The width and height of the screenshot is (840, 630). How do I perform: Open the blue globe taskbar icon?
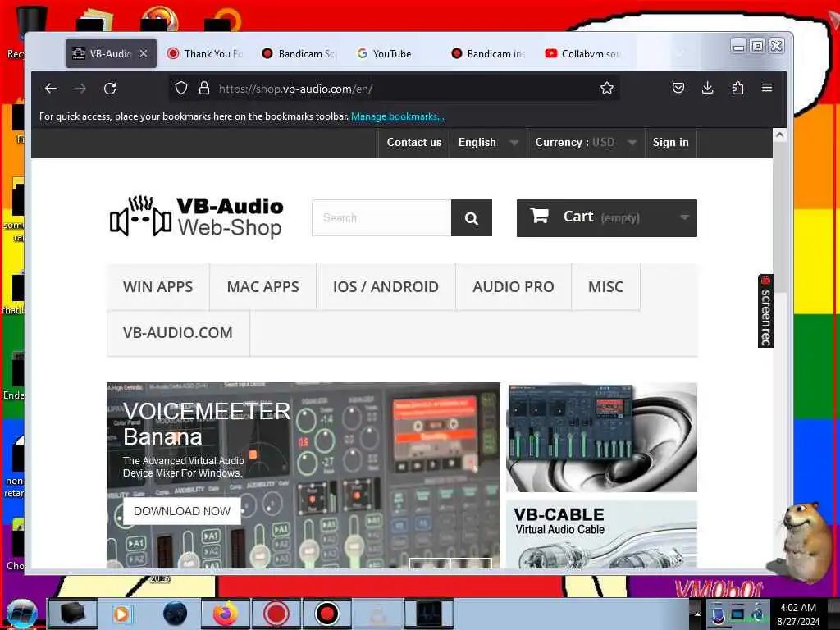[175, 614]
